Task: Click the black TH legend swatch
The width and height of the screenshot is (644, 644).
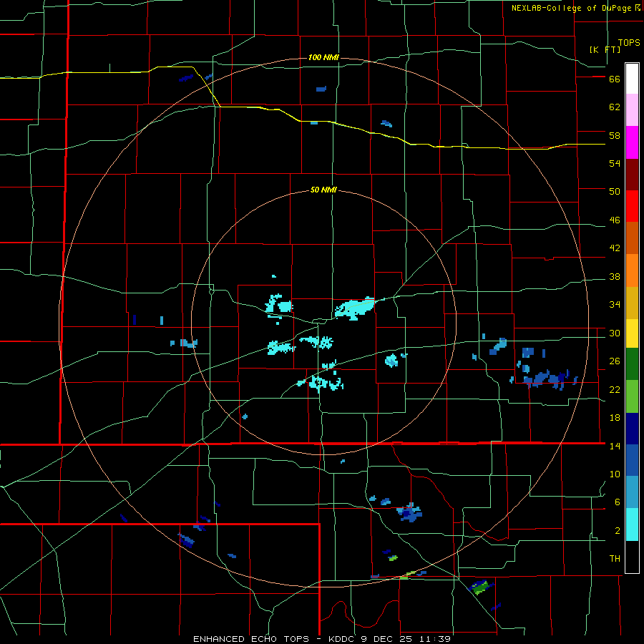Action: click(632, 557)
